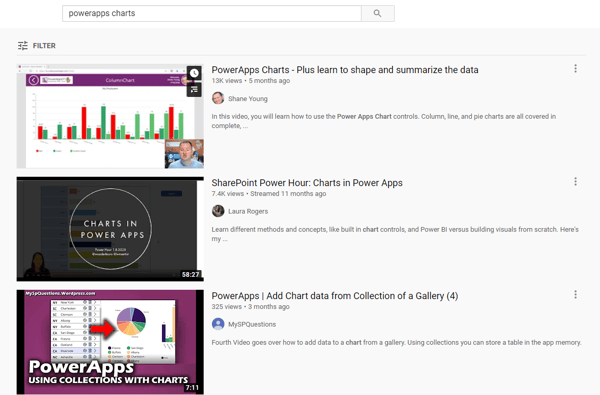This screenshot has height=395, width=600.
Task: Click '7.4K views • Streamed 11 months ago'
Action: (x=269, y=194)
